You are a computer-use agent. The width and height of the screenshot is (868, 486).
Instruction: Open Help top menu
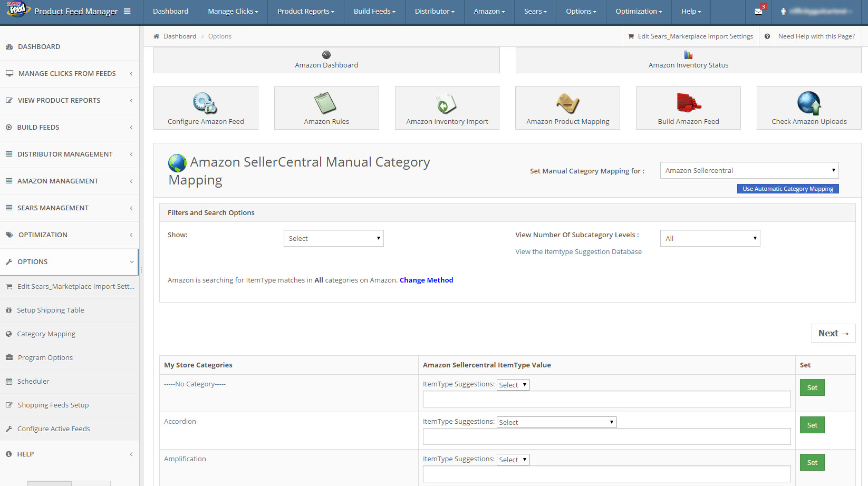tap(691, 11)
